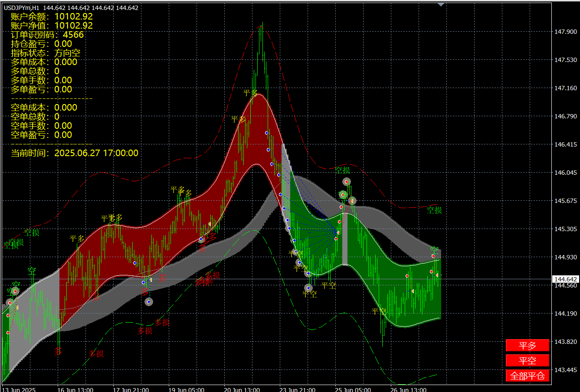The height and width of the screenshot is (392, 580).
Task: Select the rightmost green 空损 chart label
Action: point(434,210)
